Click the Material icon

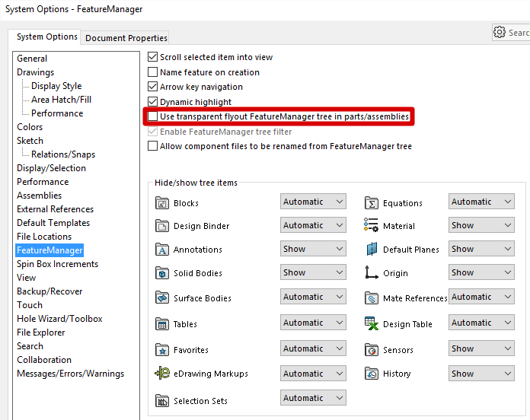tap(372, 226)
